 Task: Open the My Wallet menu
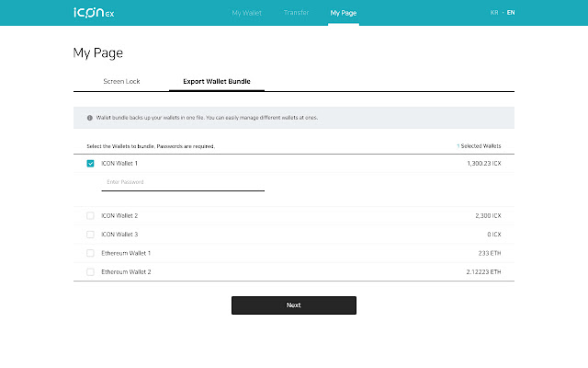(245, 13)
